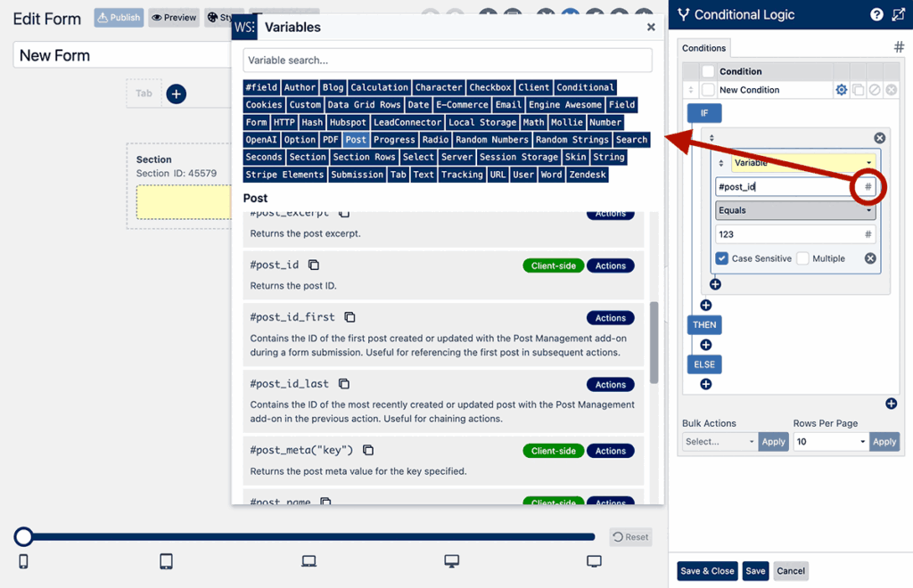913x588 pixels.
Task: Add a new IF group below
Action: coord(706,306)
